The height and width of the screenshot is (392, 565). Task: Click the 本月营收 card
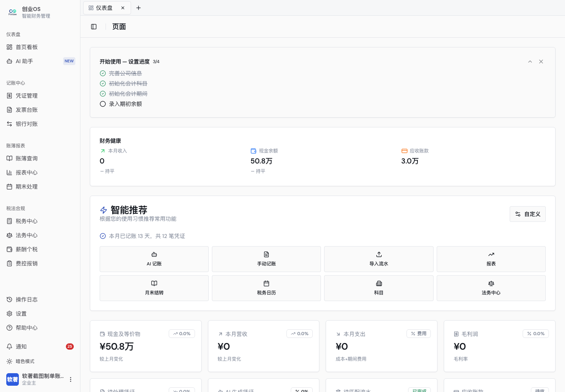pyautogui.click(x=264, y=346)
